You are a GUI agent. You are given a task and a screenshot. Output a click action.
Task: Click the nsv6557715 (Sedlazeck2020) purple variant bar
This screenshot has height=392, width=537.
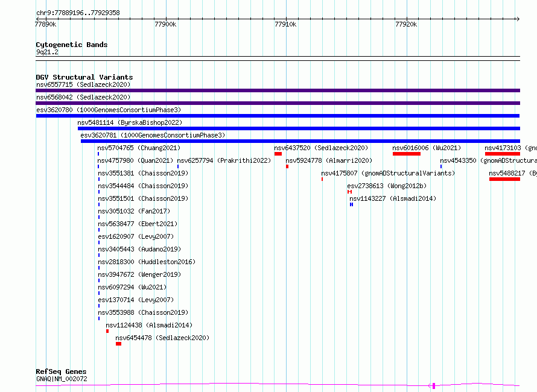pyautogui.click(x=278, y=90)
